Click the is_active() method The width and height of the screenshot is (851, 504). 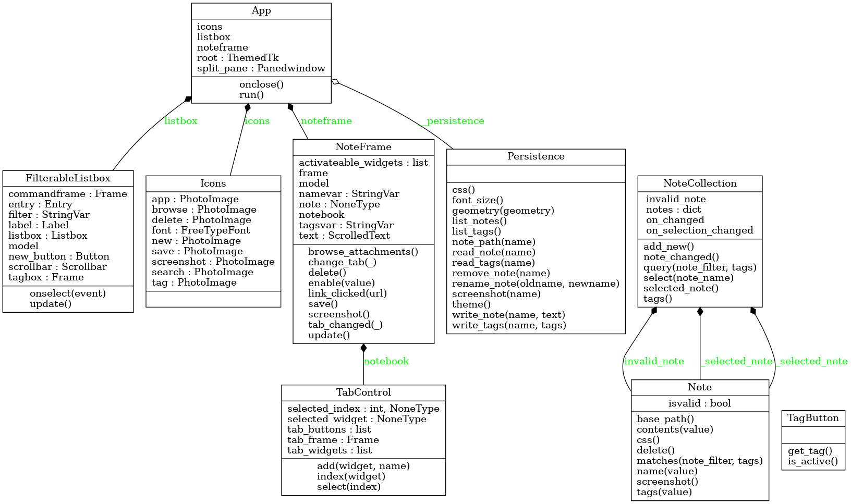coord(813,462)
